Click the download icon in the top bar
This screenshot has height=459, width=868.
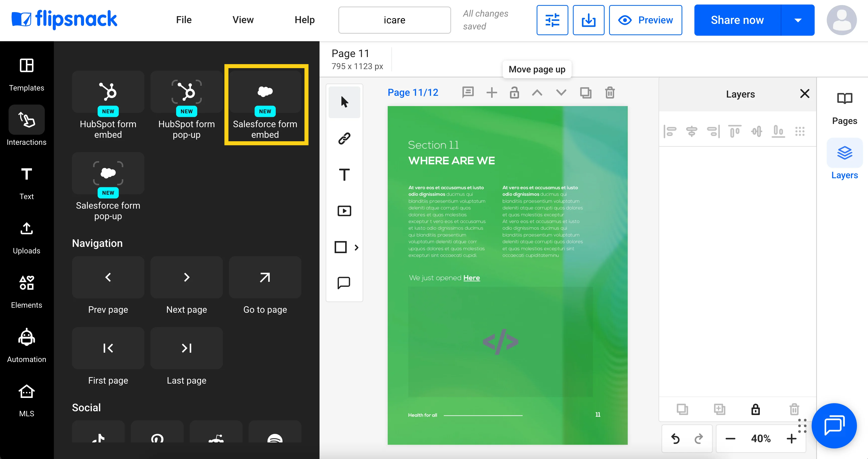[588, 20]
